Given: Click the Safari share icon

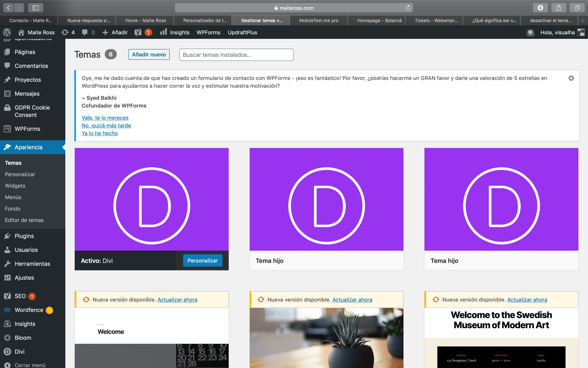Looking at the screenshot, I should tap(559, 8).
